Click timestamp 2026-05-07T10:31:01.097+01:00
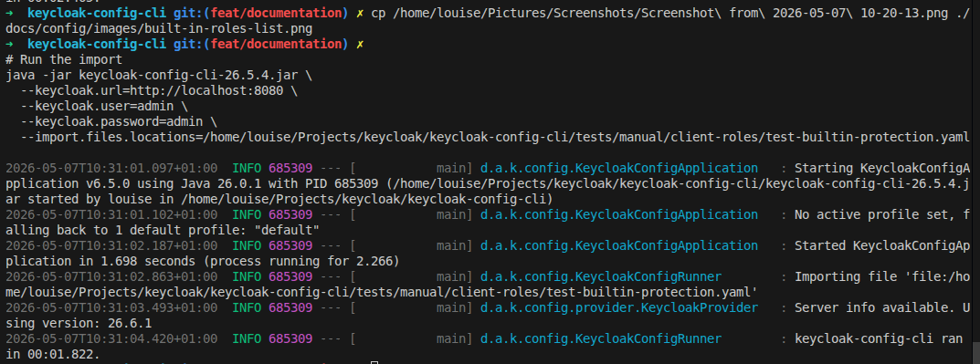 point(111,168)
